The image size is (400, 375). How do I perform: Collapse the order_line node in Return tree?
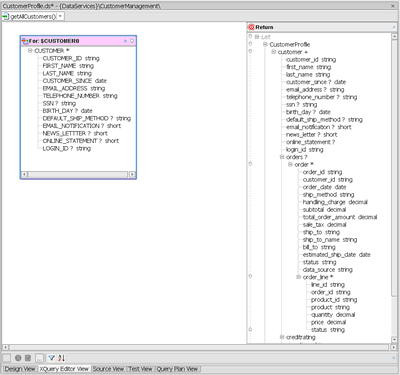(299, 277)
